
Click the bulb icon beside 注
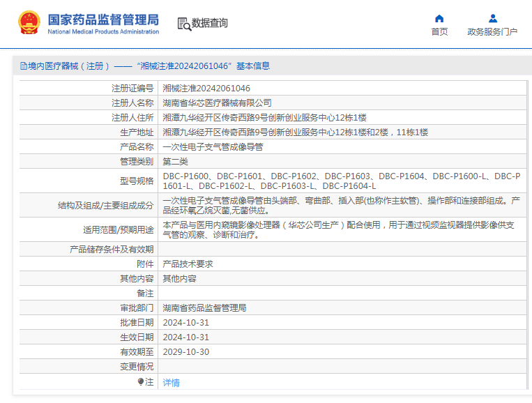click(141, 382)
